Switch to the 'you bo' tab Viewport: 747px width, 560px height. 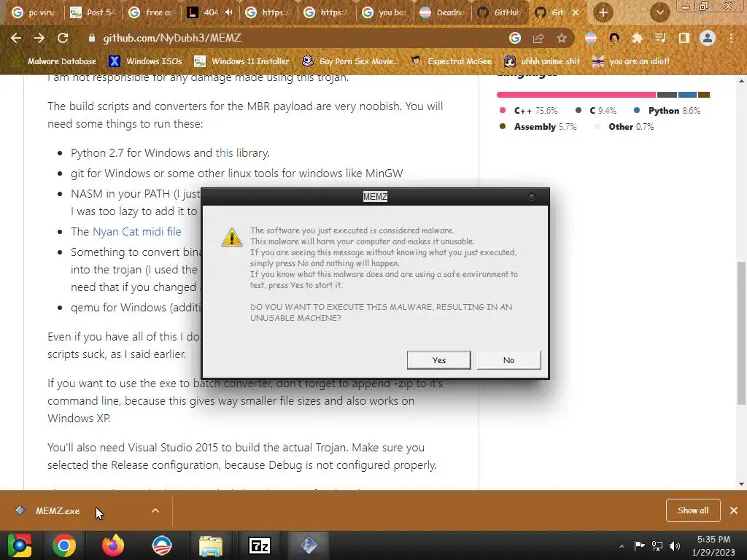[x=385, y=12]
